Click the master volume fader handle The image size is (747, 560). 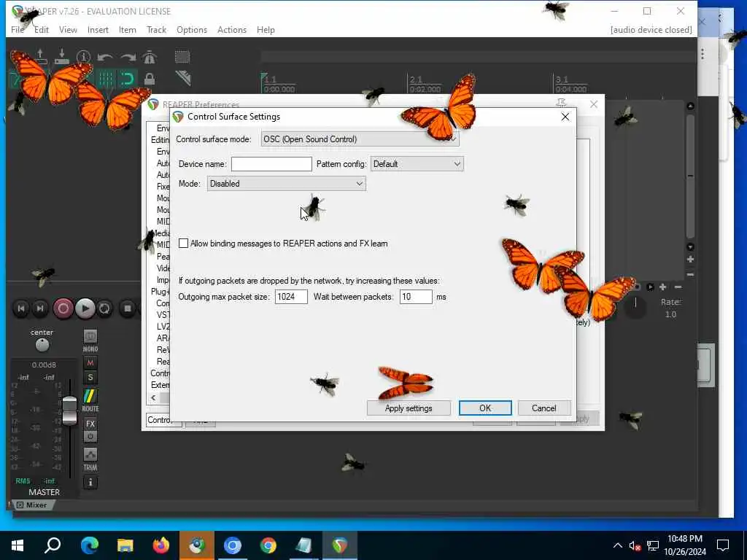(x=69, y=411)
